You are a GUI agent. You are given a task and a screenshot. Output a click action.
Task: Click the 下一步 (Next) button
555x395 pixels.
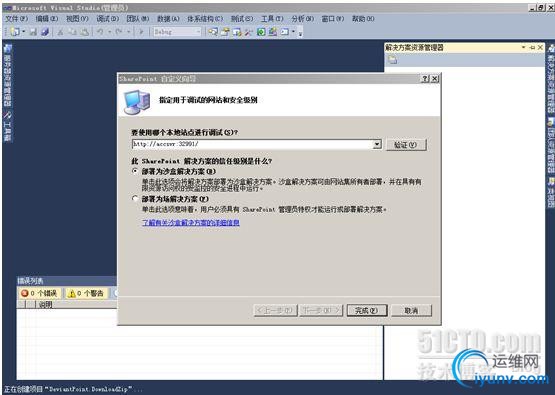[321, 310]
